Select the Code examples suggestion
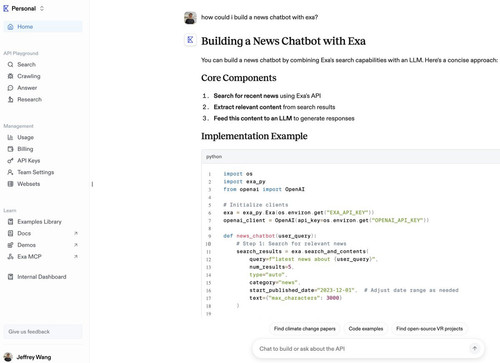This screenshot has height=363, width=500. (366, 329)
